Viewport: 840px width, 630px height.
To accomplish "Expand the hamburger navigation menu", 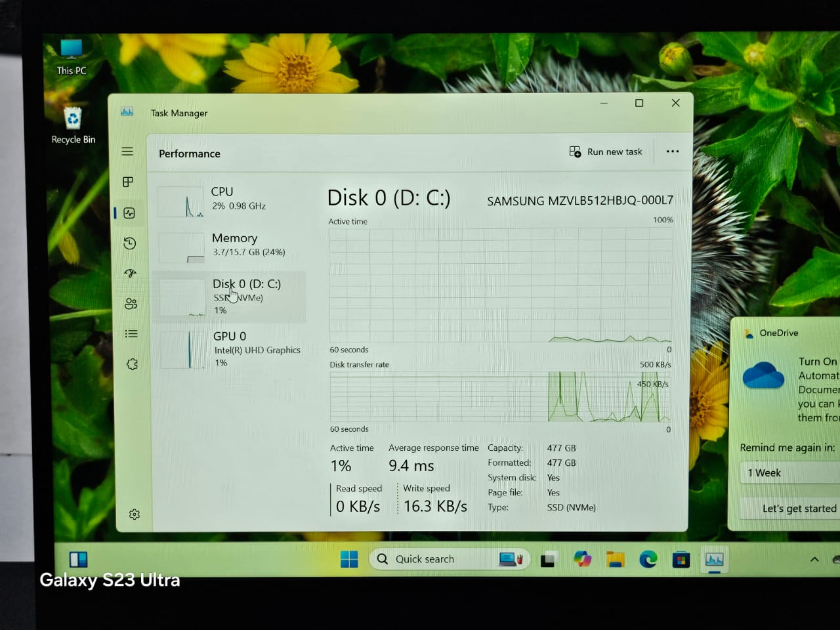I will click(127, 152).
